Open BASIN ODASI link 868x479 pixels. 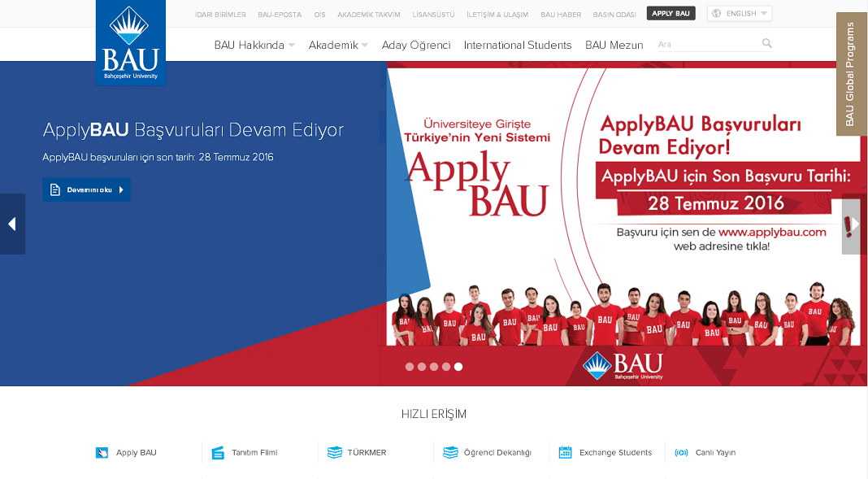(614, 15)
